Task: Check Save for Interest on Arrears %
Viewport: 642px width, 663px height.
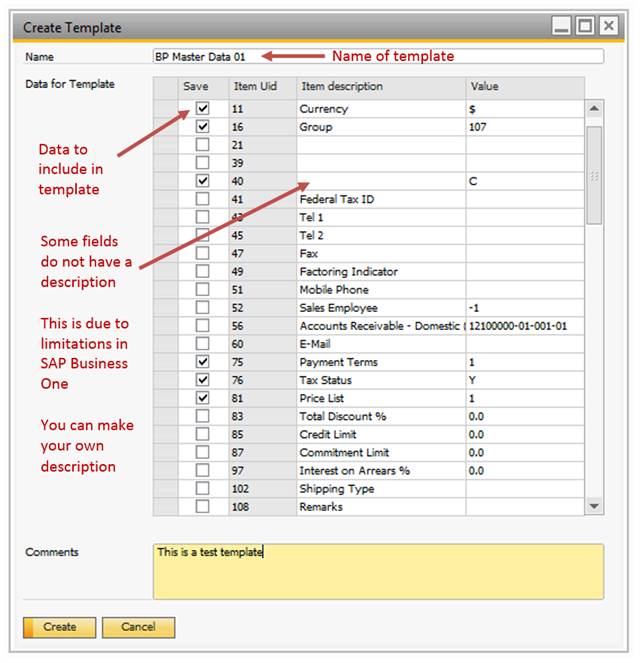Action: tap(203, 470)
